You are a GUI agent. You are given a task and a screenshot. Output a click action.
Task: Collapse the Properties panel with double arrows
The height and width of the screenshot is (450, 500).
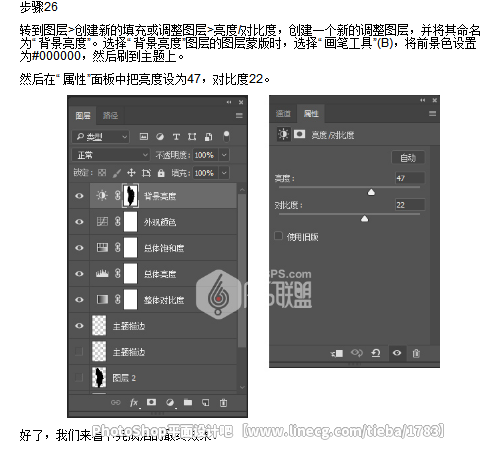pyautogui.click(x=423, y=100)
